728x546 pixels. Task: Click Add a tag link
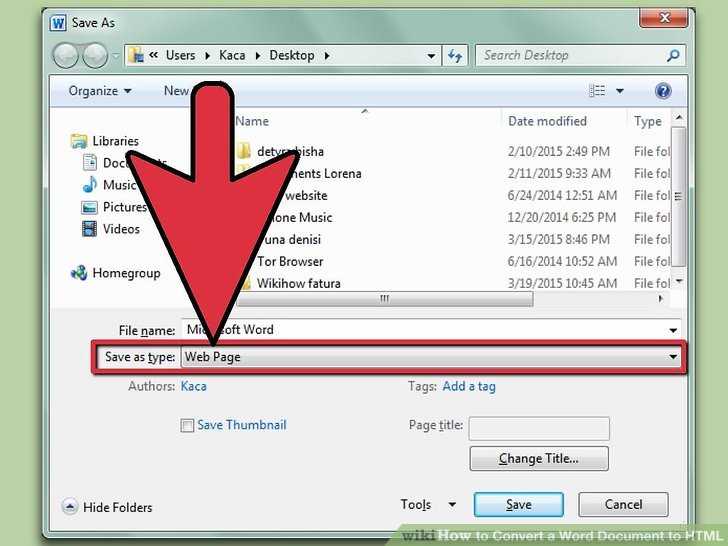click(x=469, y=386)
